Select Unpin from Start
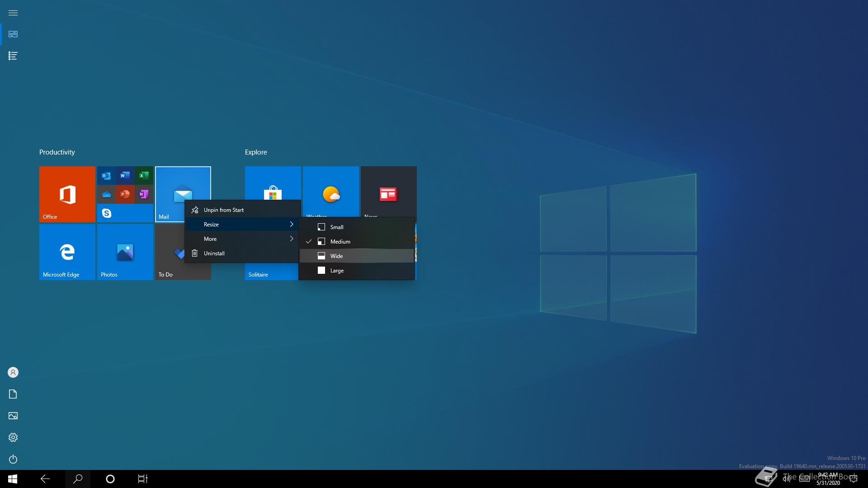This screenshot has height=488, width=868. 243,210
